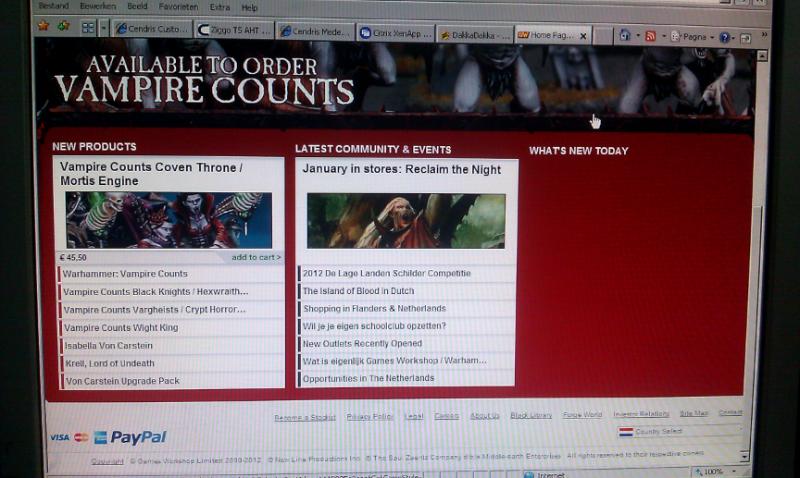
Task: Click the Coven Throne product image
Action: pyautogui.click(x=169, y=220)
